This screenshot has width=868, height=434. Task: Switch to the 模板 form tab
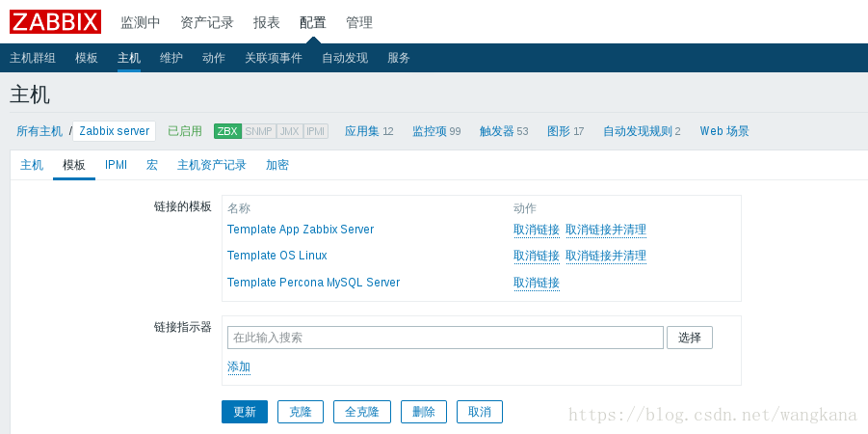coord(74,165)
